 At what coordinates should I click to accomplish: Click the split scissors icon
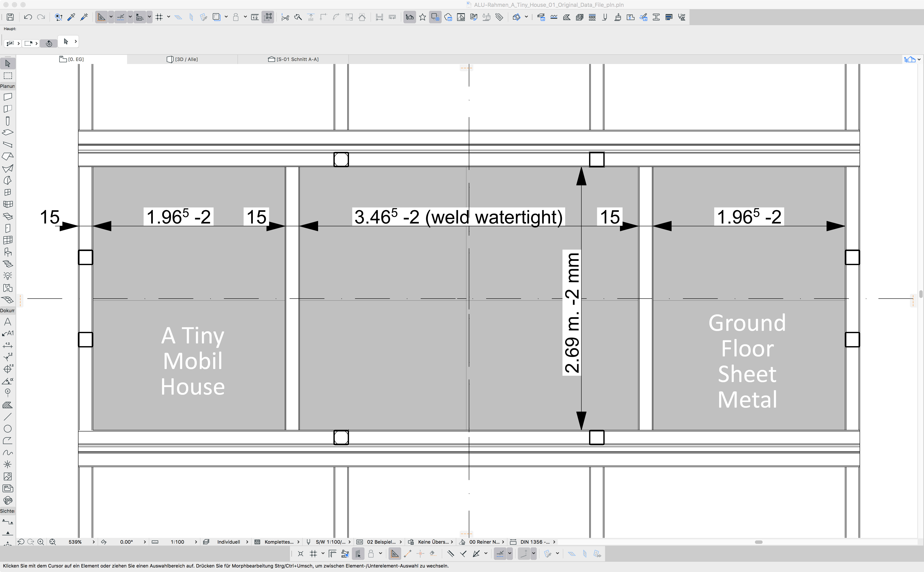tap(285, 17)
